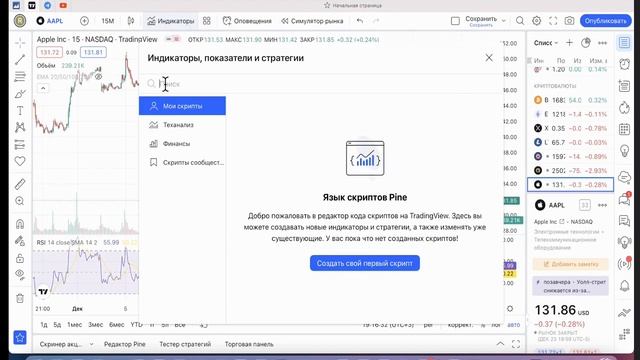640x360 pixels.
Task: Click Добавить заметку button
Action: click(x=570, y=264)
